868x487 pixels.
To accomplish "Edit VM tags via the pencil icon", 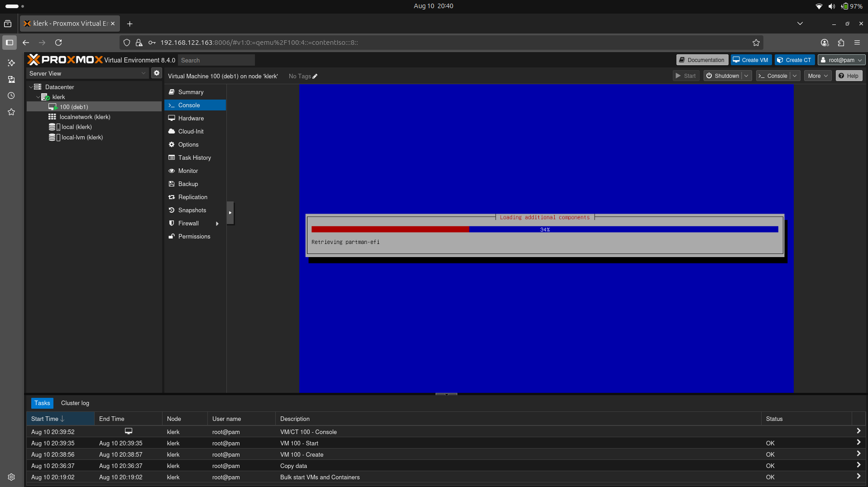I will pyautogui.click(x=314, y=76).
